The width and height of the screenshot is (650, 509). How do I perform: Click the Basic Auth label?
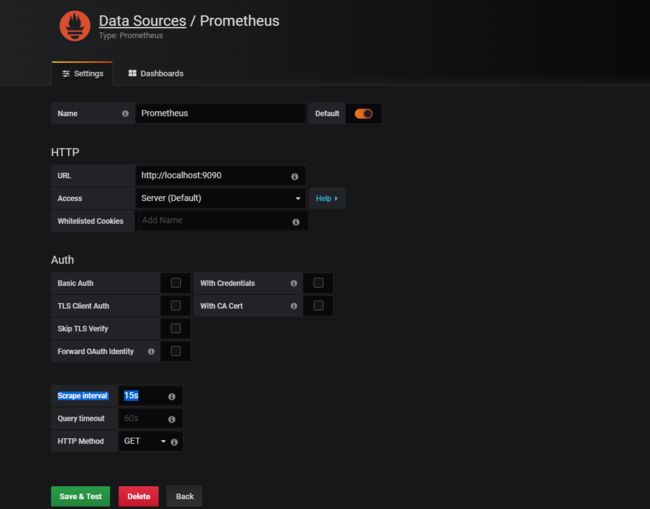75,284
